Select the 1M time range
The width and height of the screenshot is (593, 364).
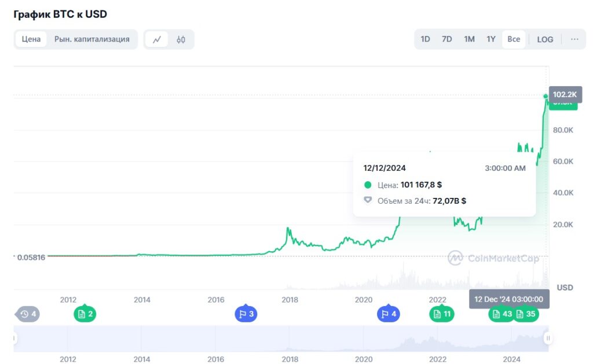[x=469, y=39]
